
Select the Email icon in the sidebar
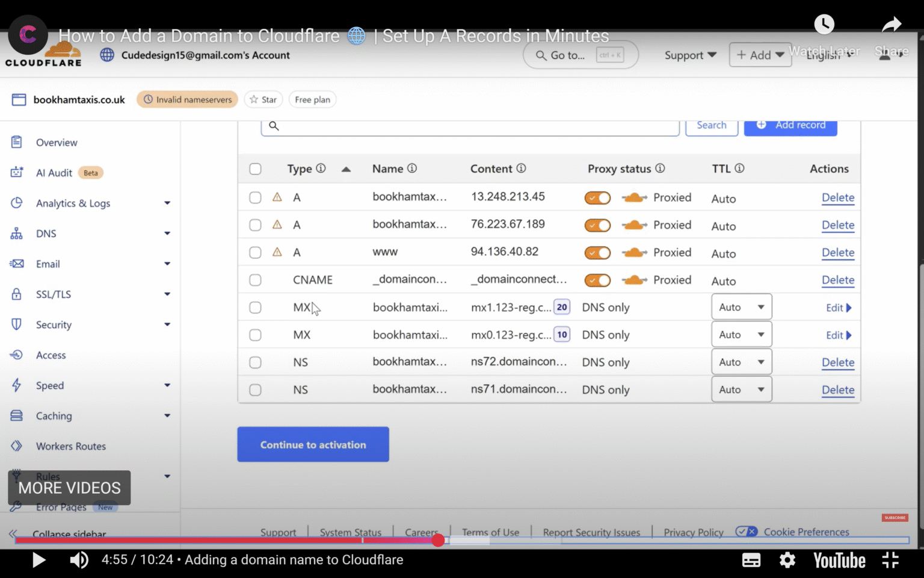[x=16, y=264]
